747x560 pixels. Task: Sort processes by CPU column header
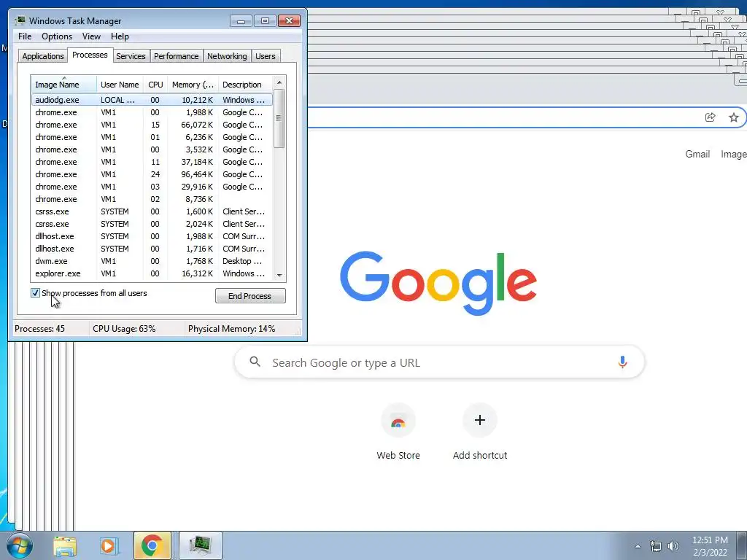tap(155, 85)
